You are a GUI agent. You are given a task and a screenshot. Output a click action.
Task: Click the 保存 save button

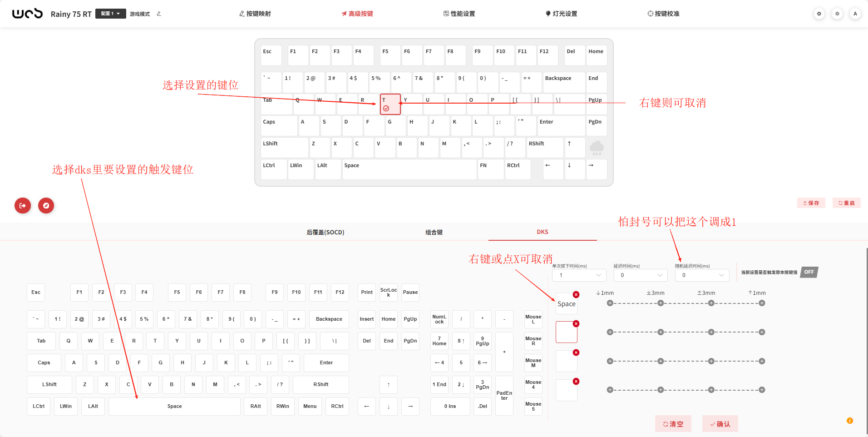click(x=811, y=203)
